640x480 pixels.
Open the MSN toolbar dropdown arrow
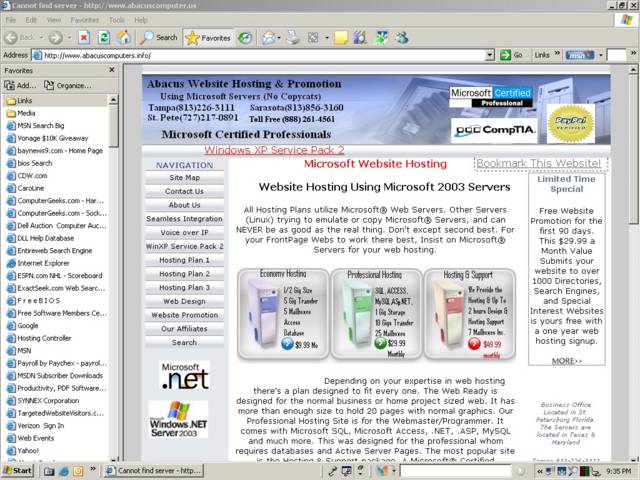point(601,55)
